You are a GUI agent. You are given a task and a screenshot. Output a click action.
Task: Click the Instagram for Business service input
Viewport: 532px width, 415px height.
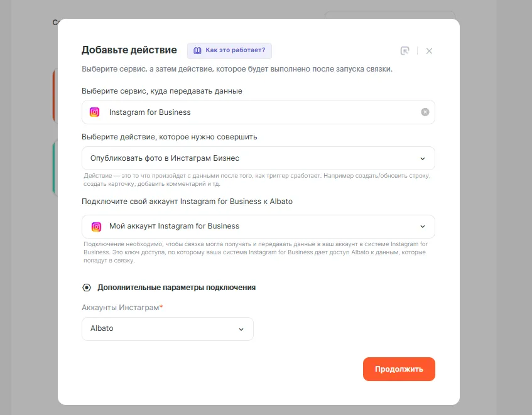[x=258, y=112]
